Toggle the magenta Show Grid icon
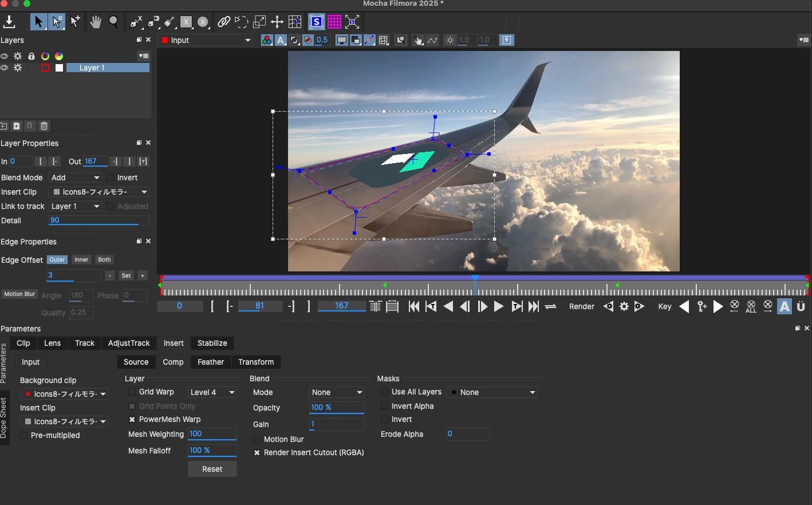Viewport: 812px width, 505px height. coord(334,22)
